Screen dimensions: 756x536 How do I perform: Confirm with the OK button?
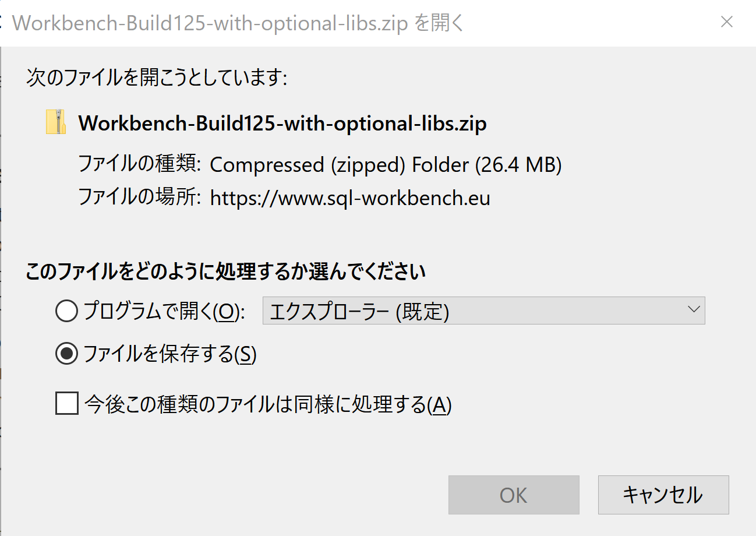(514, 495)
